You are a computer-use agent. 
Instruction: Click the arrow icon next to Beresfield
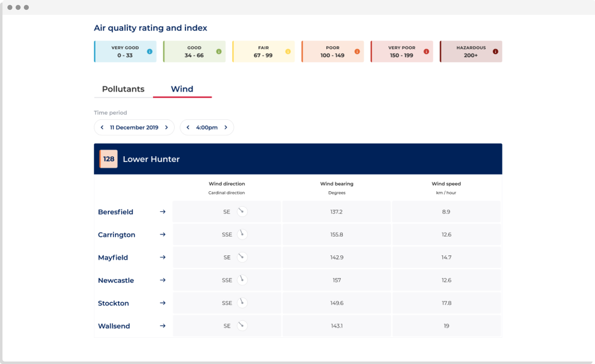point(163,212)
